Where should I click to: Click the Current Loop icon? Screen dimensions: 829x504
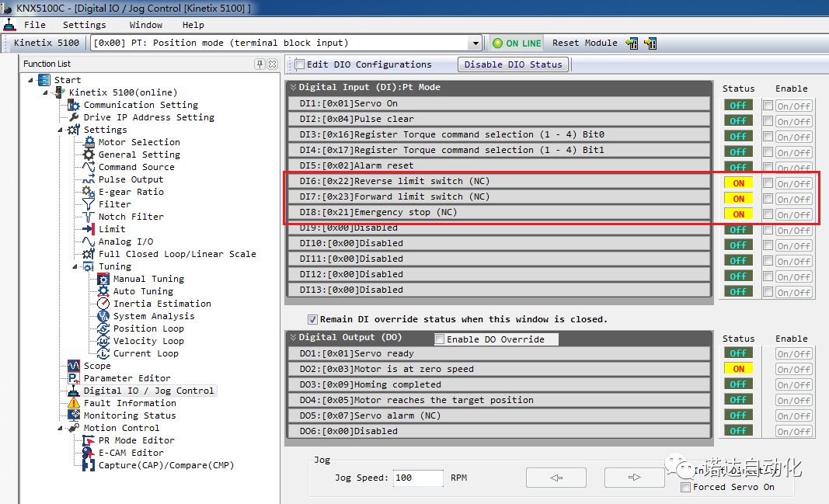click(x=103, y=353)
